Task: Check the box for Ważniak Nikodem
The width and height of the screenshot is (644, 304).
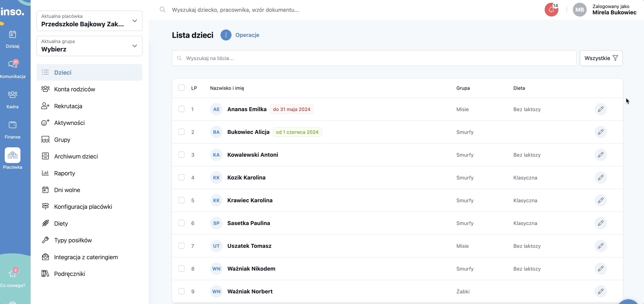Action: [181, 269]
